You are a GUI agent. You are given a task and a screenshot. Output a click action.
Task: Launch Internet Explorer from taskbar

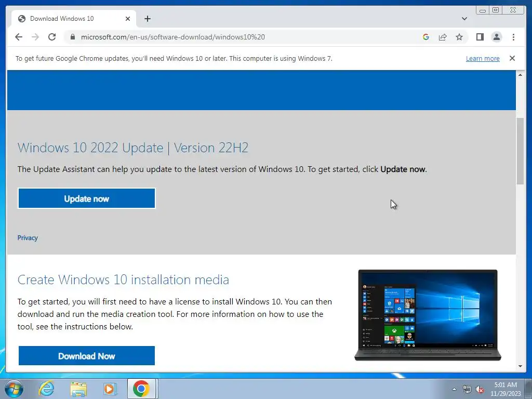click(46, 389)
